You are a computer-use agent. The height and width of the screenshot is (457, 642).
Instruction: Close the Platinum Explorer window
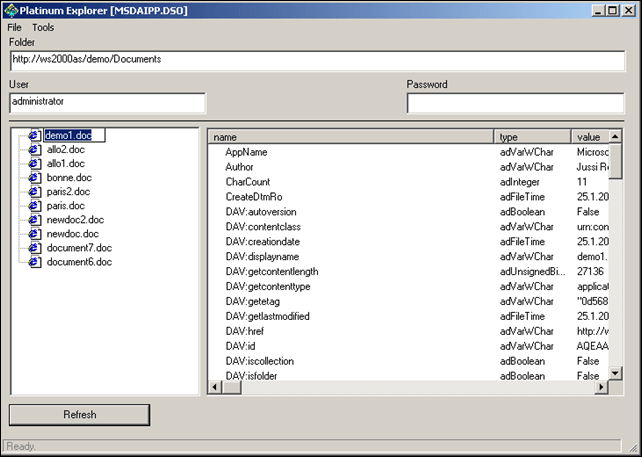tap(628, 10)
